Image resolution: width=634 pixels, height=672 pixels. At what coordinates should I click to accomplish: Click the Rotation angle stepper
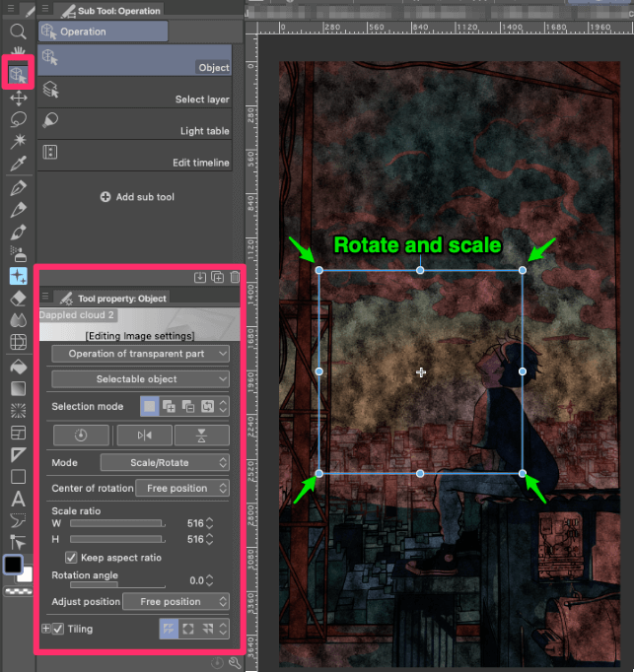209,580
